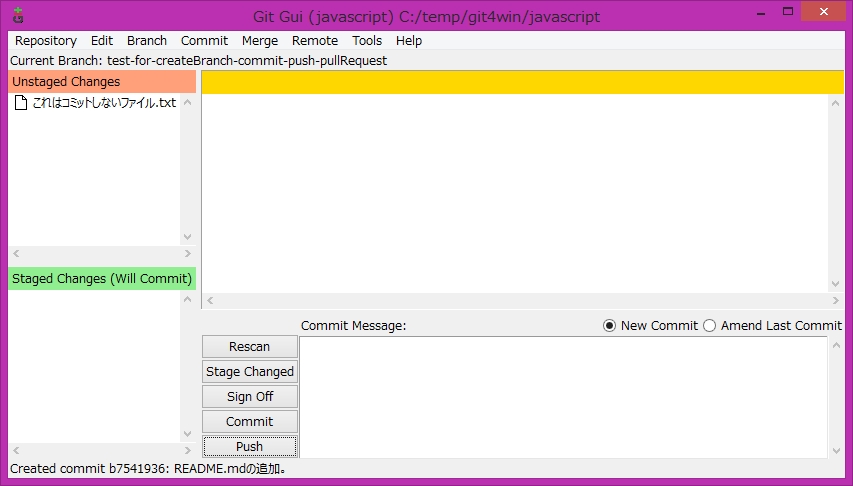Click the Staged Changes (Will Commit) header

(102, 279)
